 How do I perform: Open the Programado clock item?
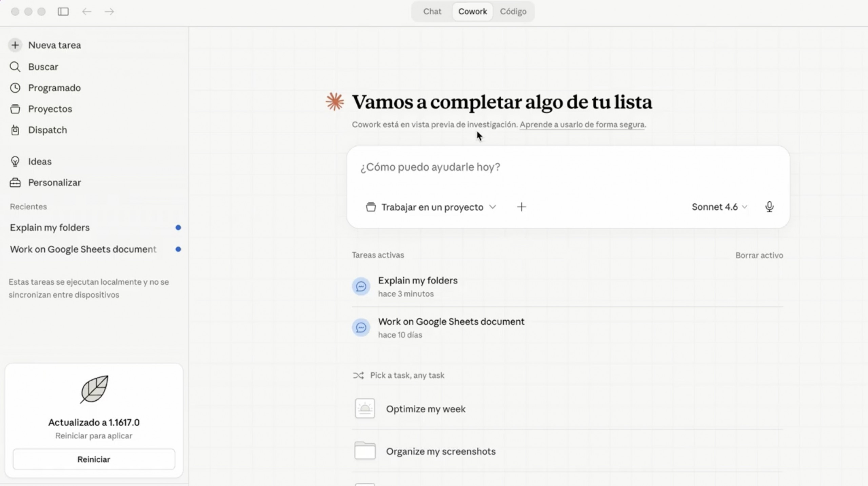click(x=54, y=88)
